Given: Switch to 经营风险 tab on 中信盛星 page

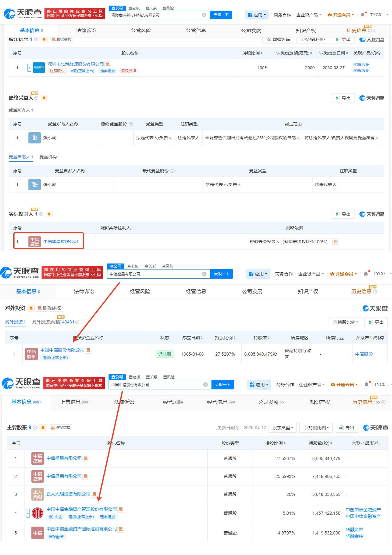Looking at the screenshot, I should pyautogui.click(x=140, y=292).
